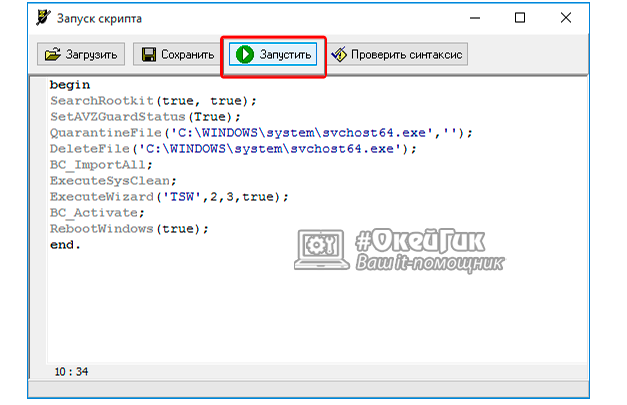Minimize the Запуск скрипта window

click(x=475, y=18)
